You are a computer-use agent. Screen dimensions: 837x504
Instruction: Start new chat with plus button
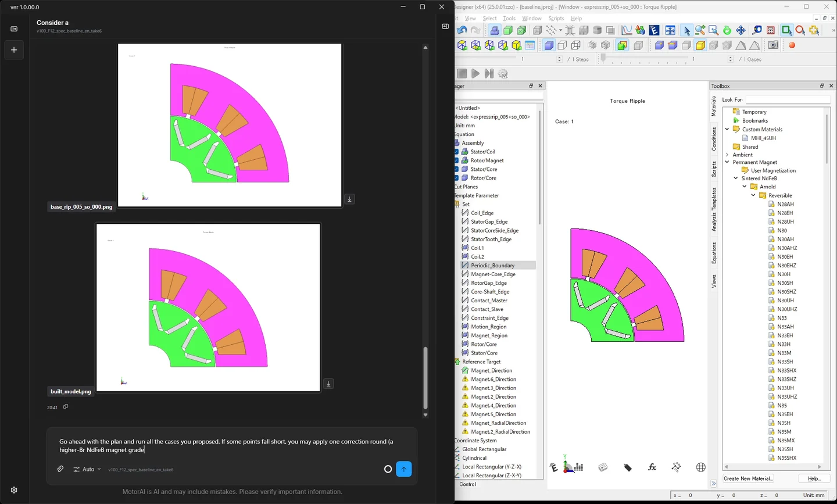click(14, 50)
